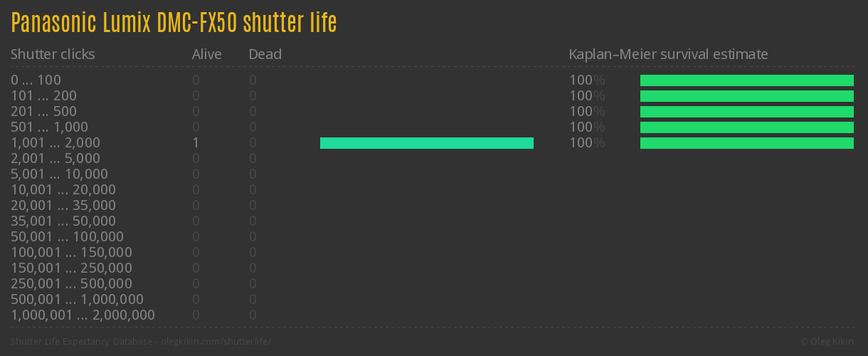Click the green survival bar in the 0 … 100 row
The image size is (868, 356).
point(746,80)
